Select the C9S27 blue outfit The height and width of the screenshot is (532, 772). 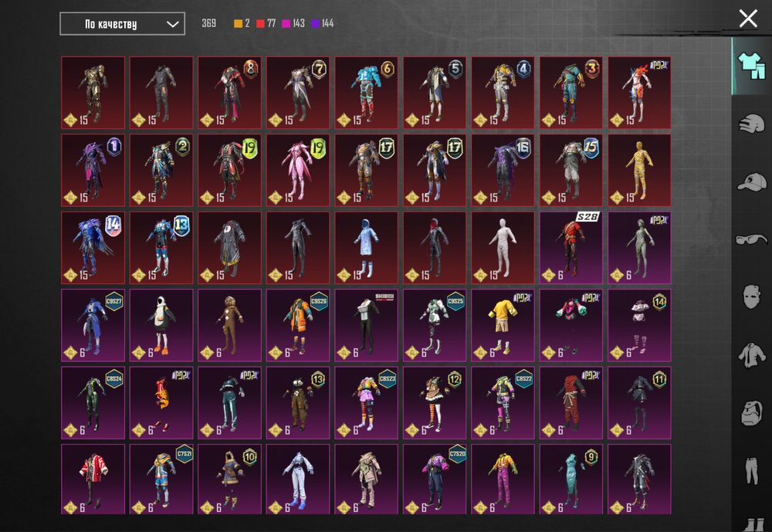(93, 326)
